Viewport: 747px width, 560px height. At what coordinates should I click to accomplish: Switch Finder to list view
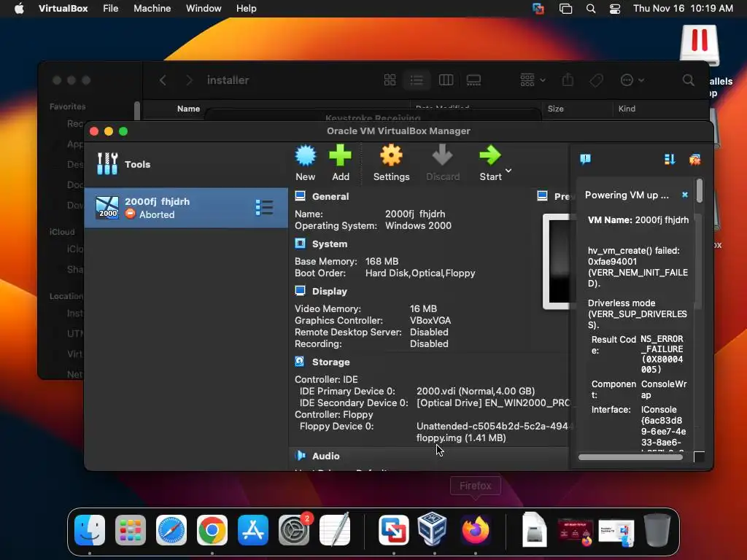coord(417,80)
